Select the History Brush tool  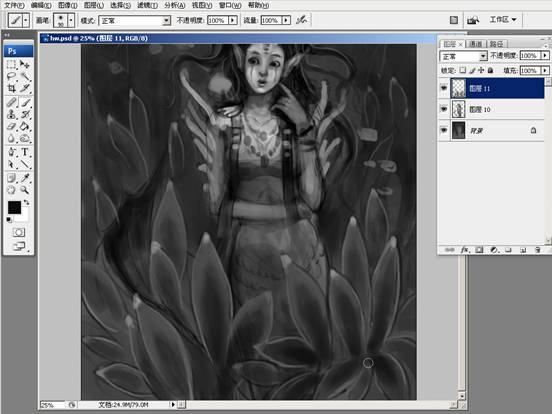[25, 114]
